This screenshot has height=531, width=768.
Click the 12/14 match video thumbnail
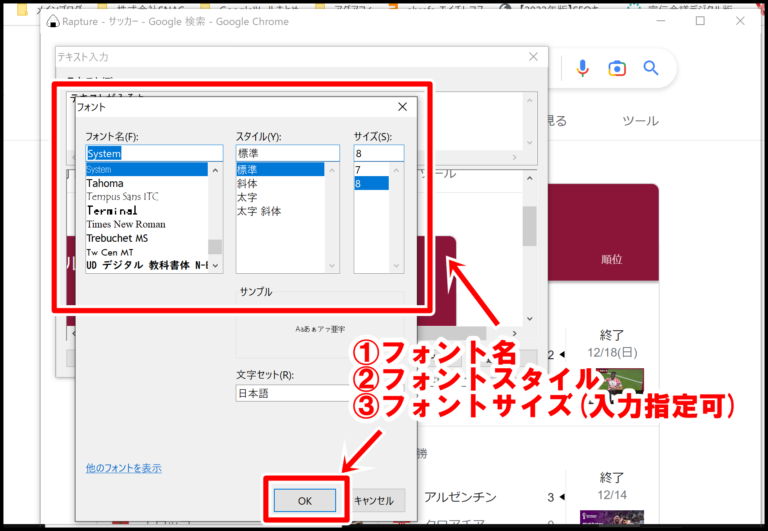[x=612, y=517]
